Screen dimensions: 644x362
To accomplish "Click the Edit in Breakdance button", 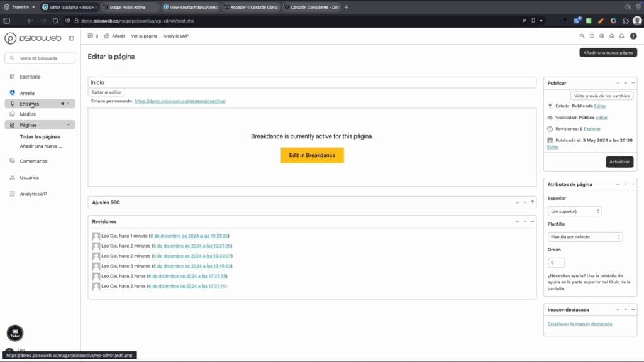I will pos(312,155).
